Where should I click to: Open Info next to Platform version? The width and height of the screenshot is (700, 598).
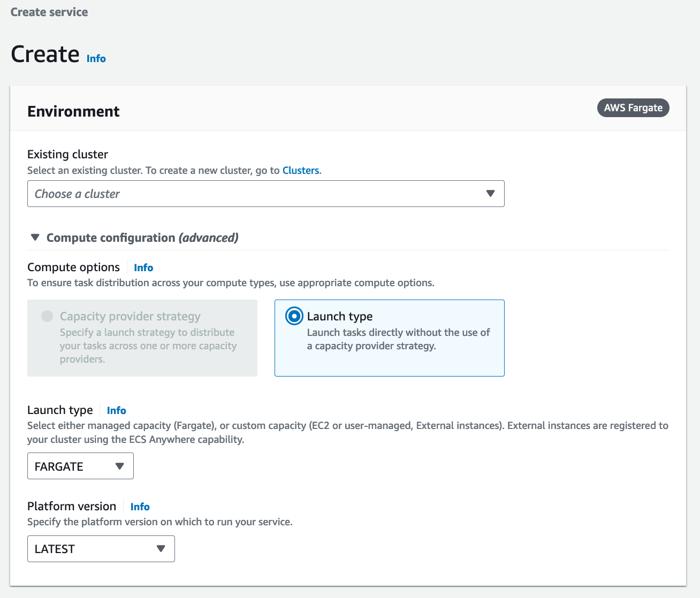pos(140,507)
